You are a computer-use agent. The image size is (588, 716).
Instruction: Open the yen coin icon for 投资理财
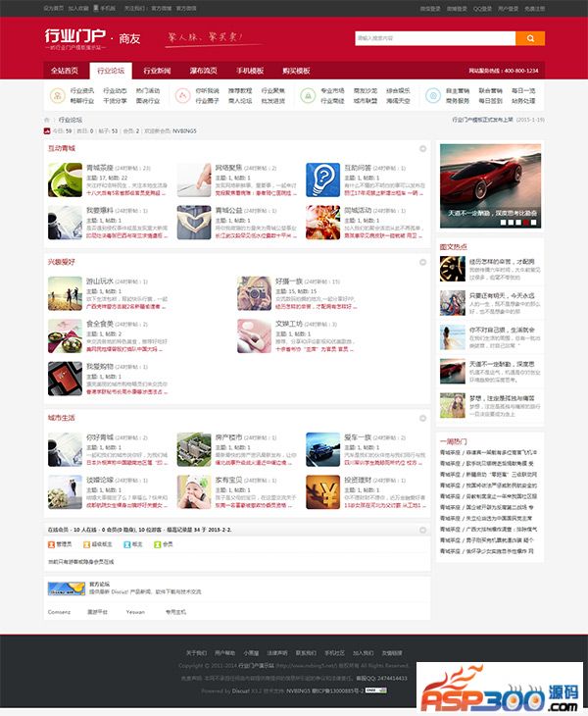[323, 492]
